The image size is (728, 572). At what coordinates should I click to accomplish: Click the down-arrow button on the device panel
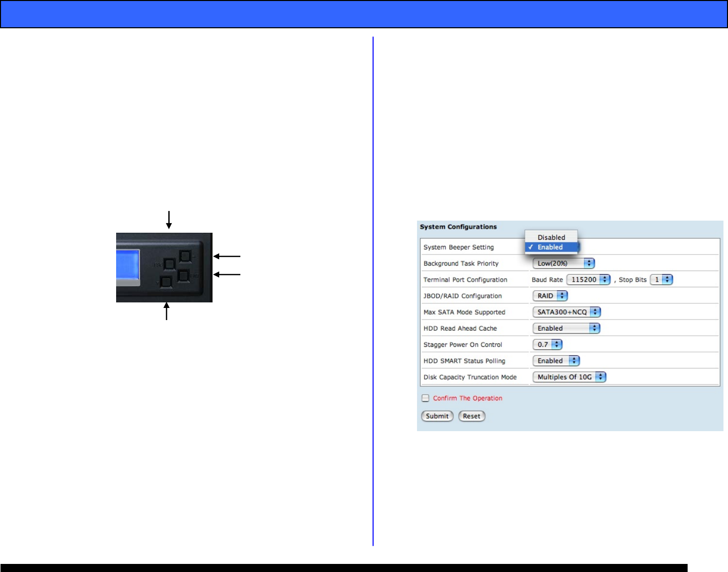166,281
